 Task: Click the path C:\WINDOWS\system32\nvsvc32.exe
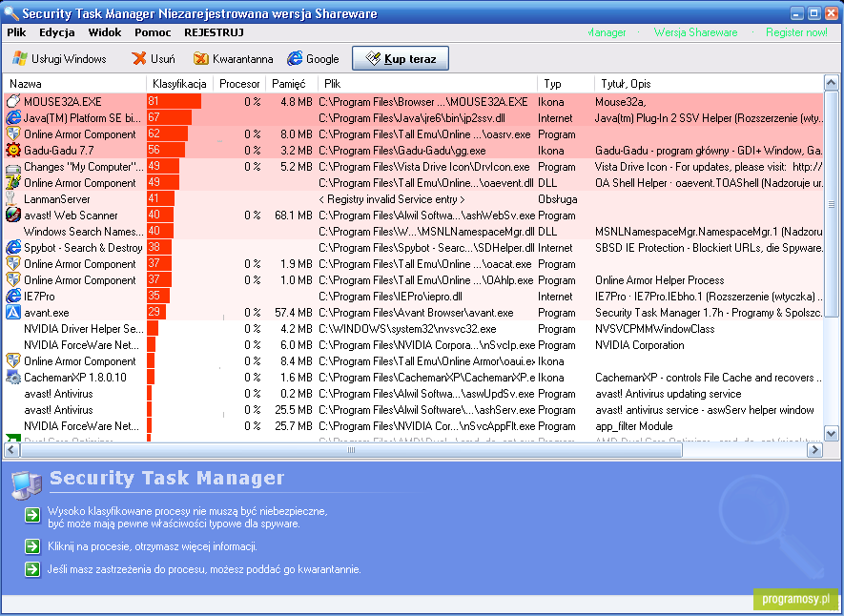407,329
